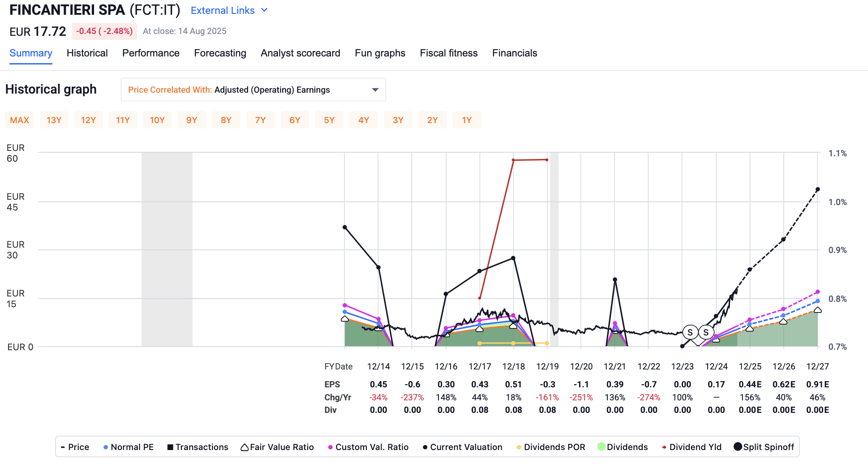
Task: Toggle Dividends POR yellow legend entry
Action: pos(550,447)
